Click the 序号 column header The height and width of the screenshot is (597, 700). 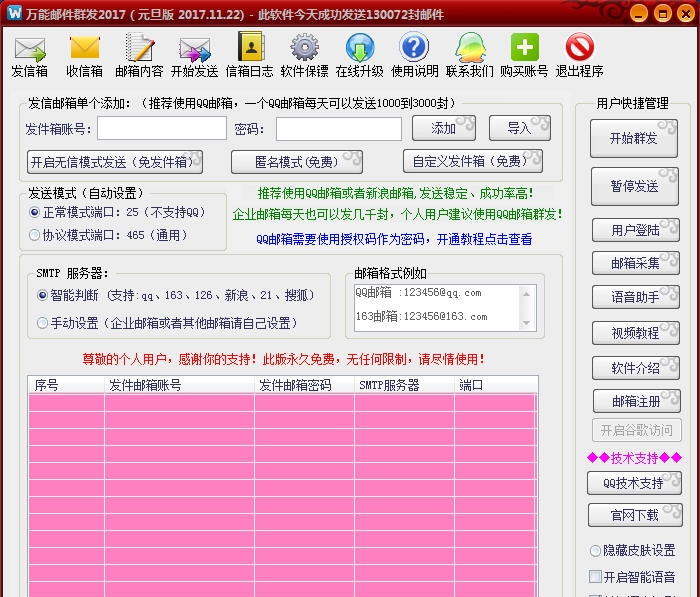click(66, 385)
